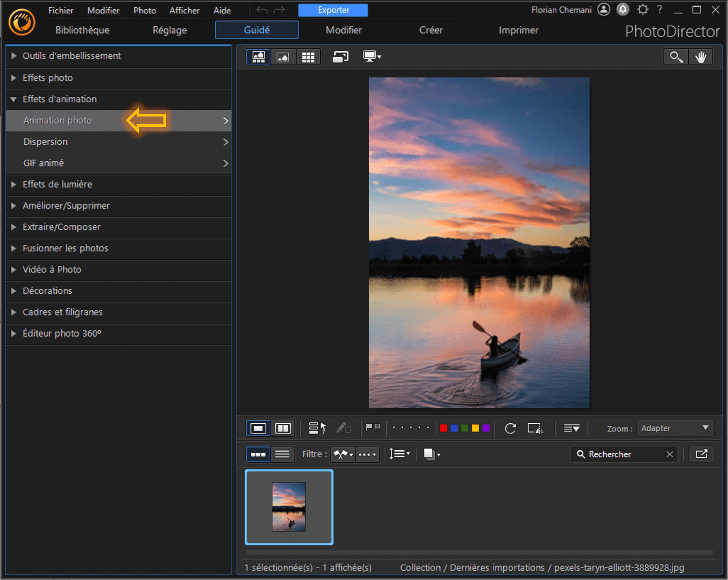This screenshot has width=728, height=580.
Task: Open the Zoom Adapter dropdown
Action: pos(675,428)
